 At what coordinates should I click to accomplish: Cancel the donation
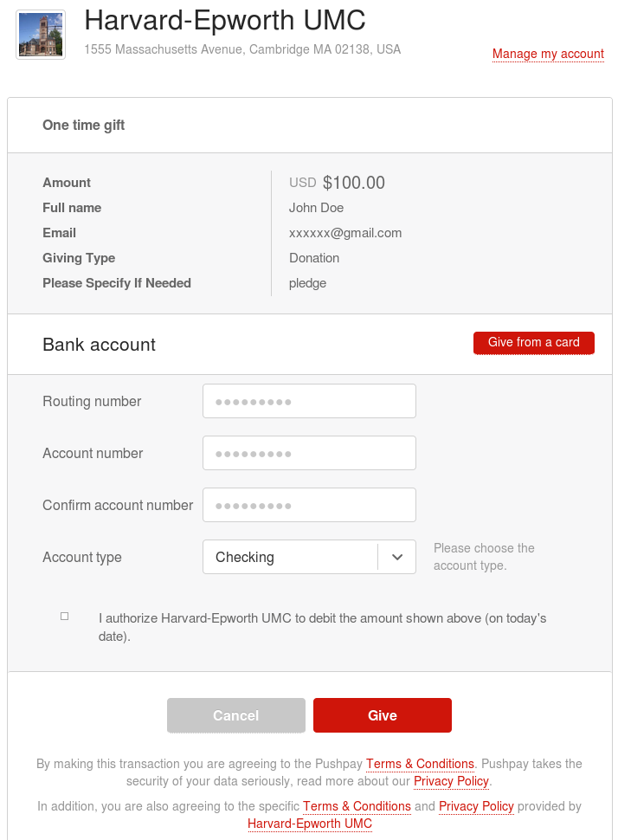[x=236, y=715]
